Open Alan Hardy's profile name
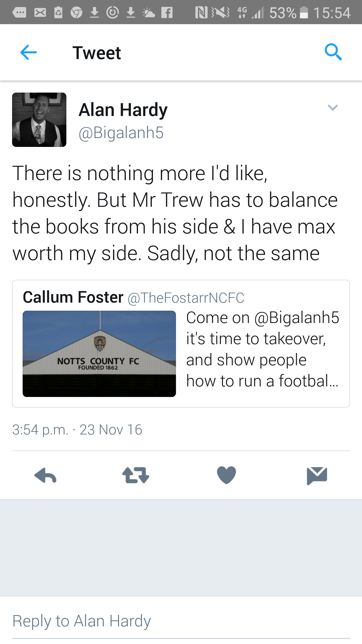The width and height of the screenshot is (362, 644). pos(123,110)
